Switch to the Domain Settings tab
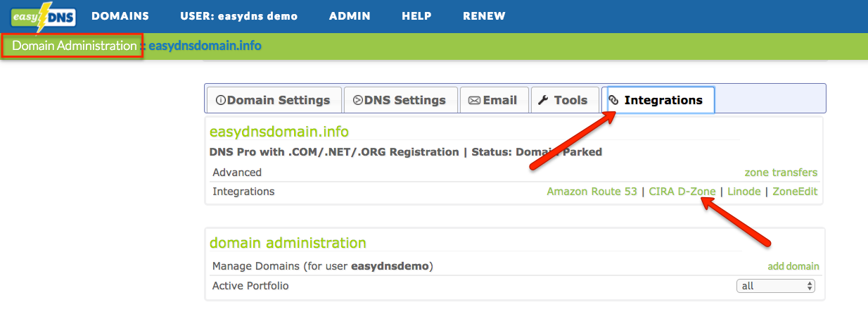This screenshot has height=319, width=868. pyautogui.click(x=273, y=100)
